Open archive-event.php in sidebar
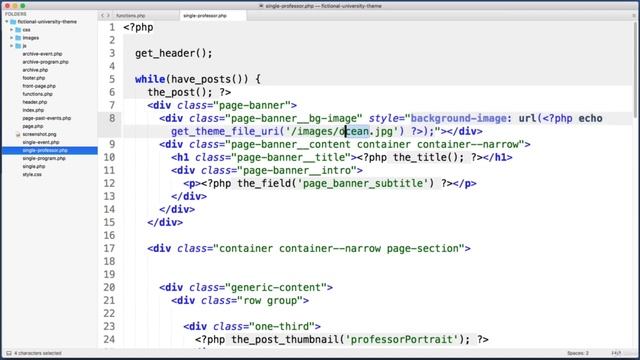 pos(42,54)
